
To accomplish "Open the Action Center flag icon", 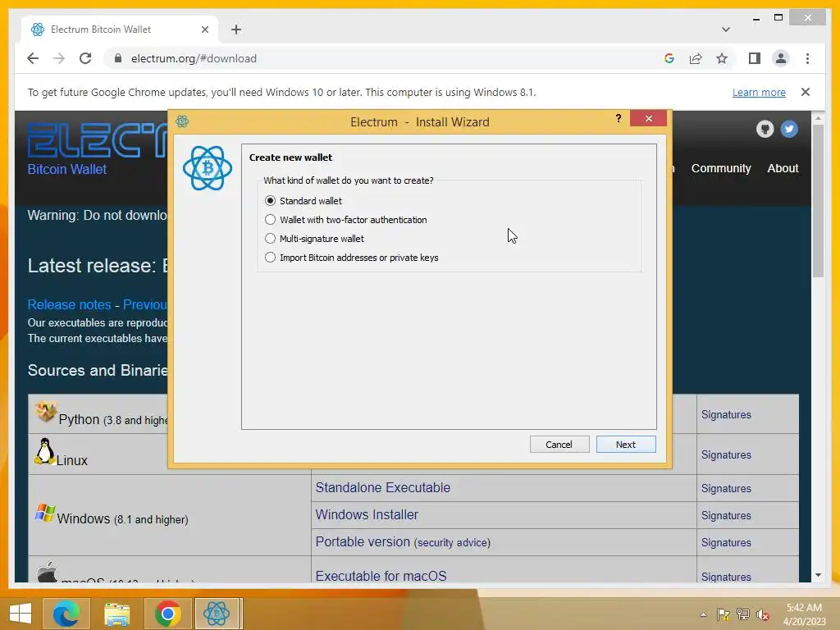I will tap(724, 614).
